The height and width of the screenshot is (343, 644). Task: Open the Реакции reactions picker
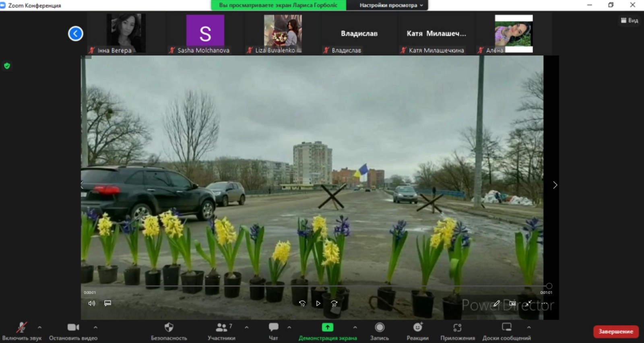click(417, 331)
